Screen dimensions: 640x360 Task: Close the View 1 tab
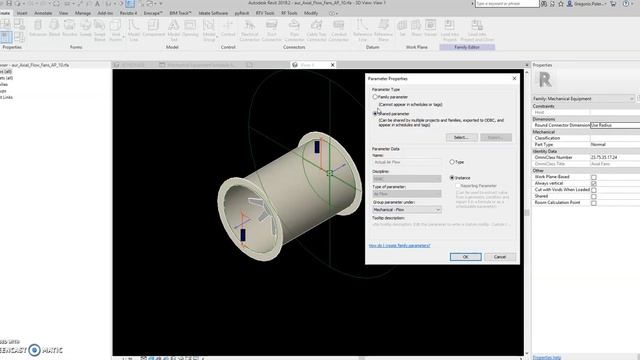coord(332,65)
